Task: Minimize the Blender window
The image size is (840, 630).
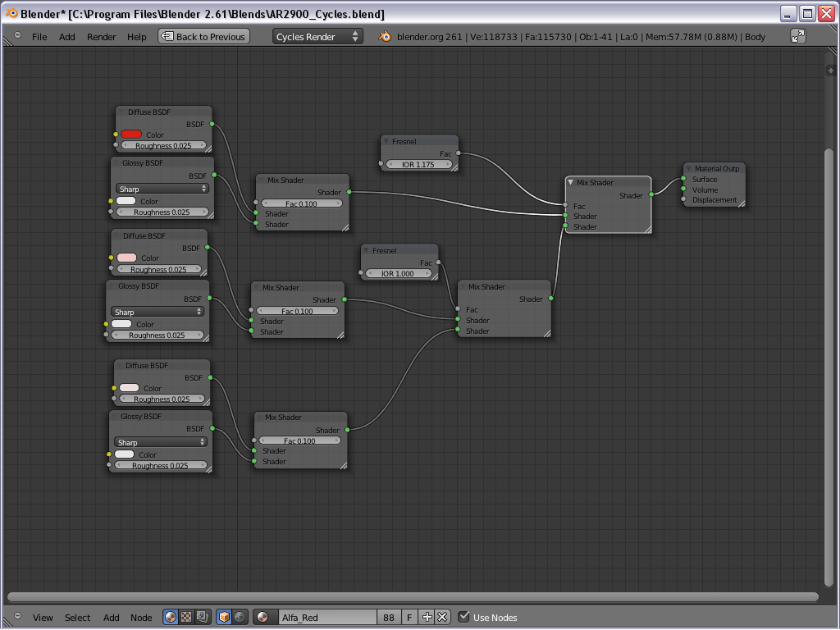Action: point(787,13)
